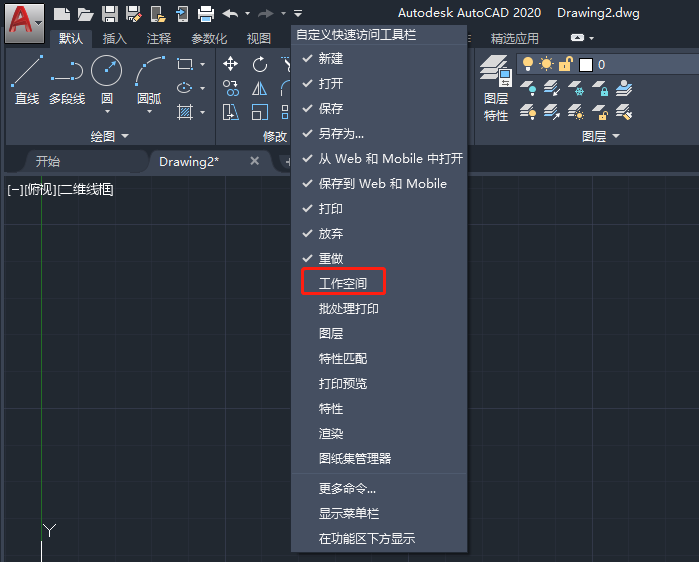
Task: Select the hatch fill tool
Action: pyautogui.click(x=185, y=112)
